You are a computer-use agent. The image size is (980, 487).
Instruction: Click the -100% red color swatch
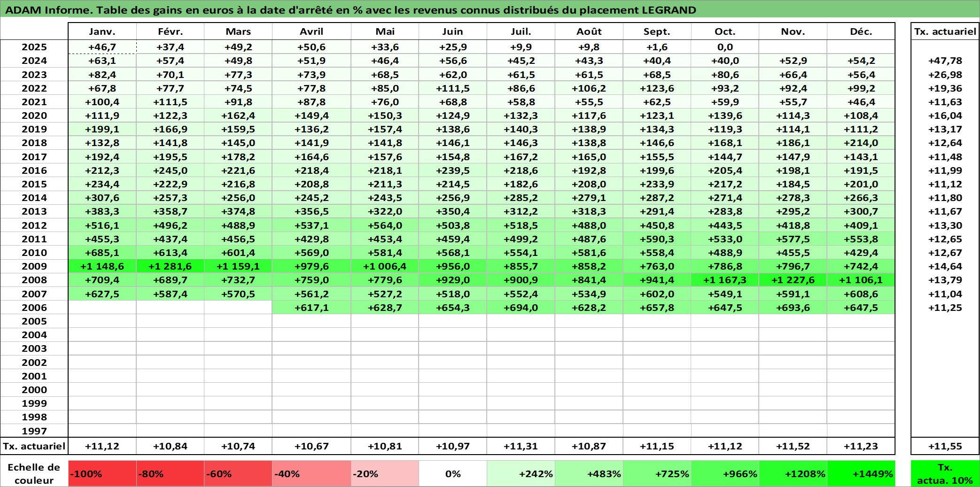point(102,473)
